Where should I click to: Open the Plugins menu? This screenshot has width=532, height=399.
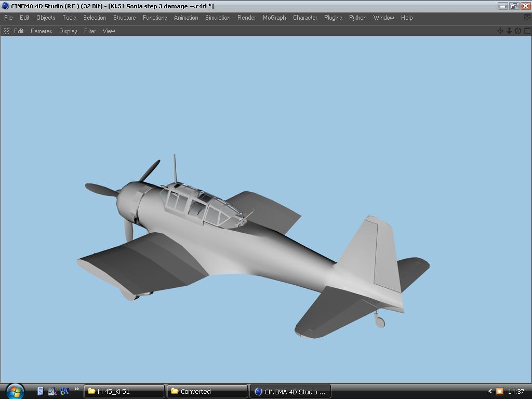pyautogui.click(x=333, y=18)
